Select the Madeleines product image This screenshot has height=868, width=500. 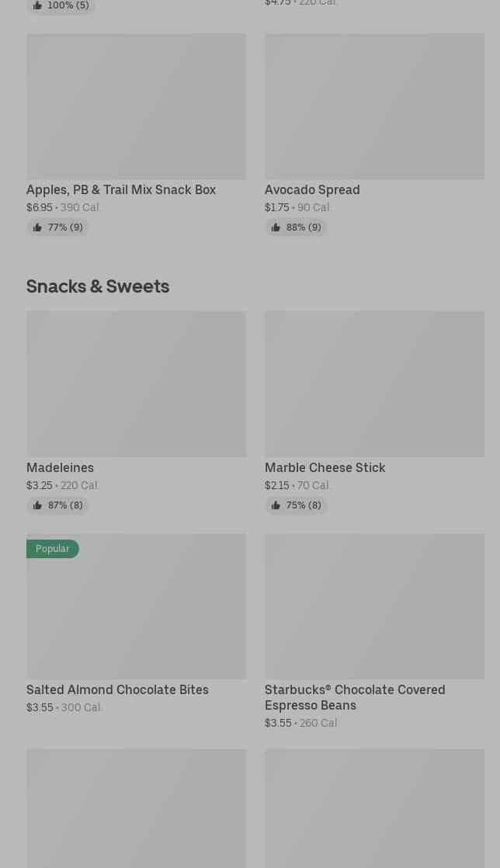[x=136, y=384]
